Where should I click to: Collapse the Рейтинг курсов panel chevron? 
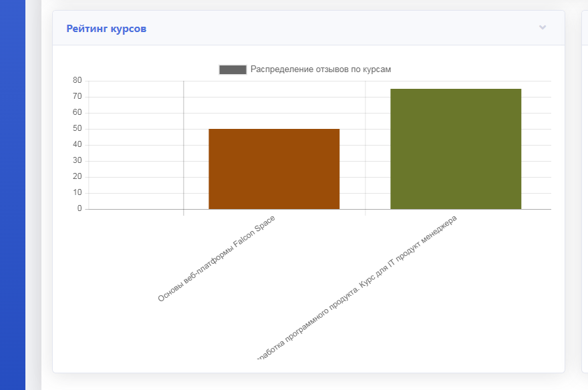[x=543, y=28]
